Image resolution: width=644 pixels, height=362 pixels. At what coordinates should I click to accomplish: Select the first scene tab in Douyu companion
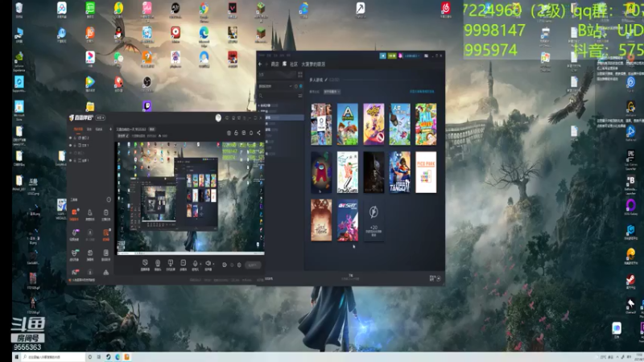click(x=78, y=130)
